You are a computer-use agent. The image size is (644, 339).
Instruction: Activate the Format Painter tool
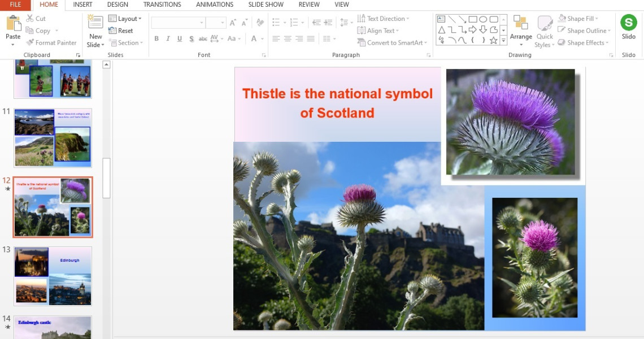51,42
